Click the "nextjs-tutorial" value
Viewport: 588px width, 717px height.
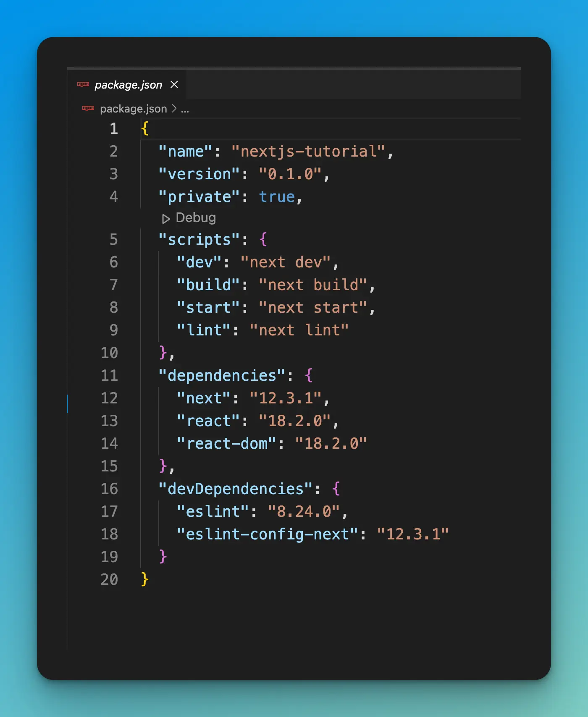coord(308,152)
